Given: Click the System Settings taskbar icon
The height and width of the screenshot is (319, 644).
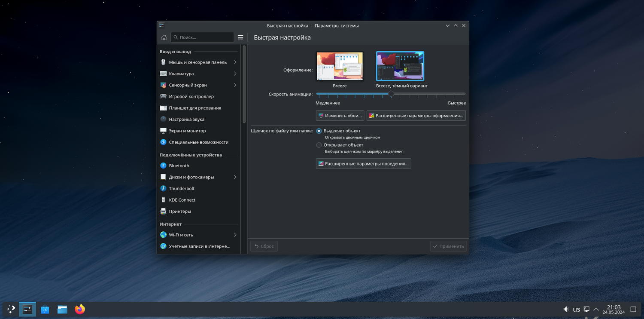Looking at the screenshot, I should (27, 309).
